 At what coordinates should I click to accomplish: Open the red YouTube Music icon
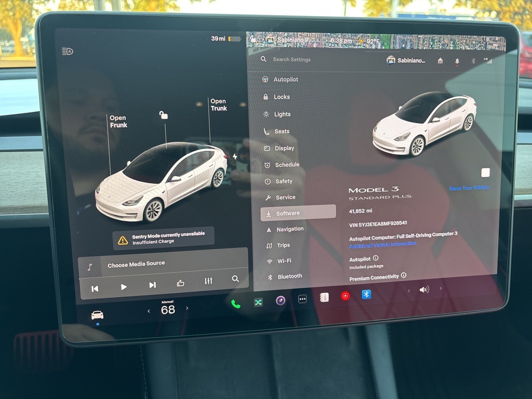pos(345,296)
